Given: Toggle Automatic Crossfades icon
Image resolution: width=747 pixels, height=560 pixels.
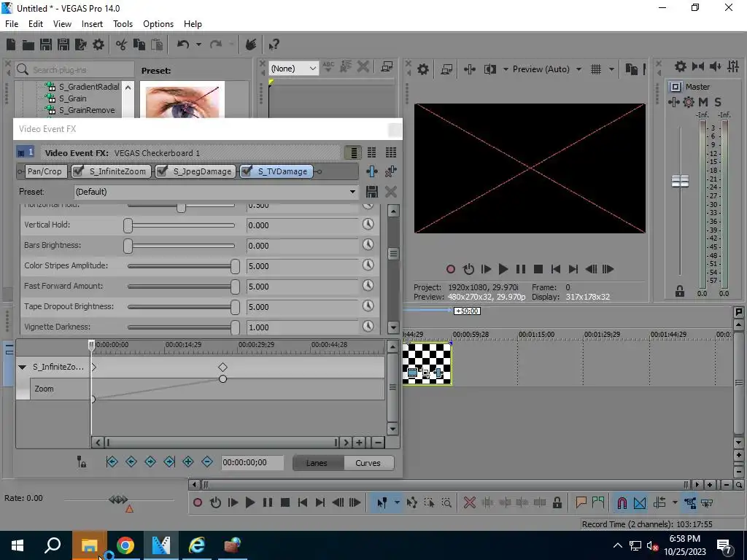Looking at the screenshot, I should pyautogui.click(x=640, y=503).
